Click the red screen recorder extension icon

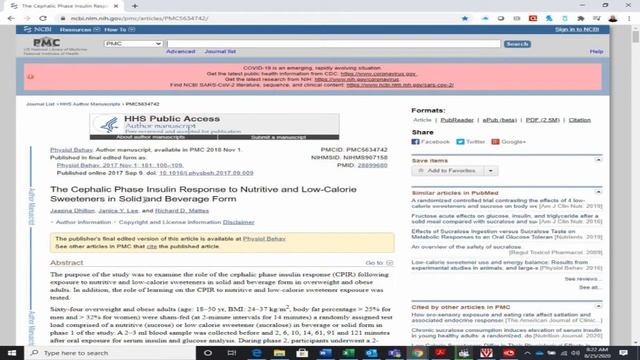click(x=533, y=18)
